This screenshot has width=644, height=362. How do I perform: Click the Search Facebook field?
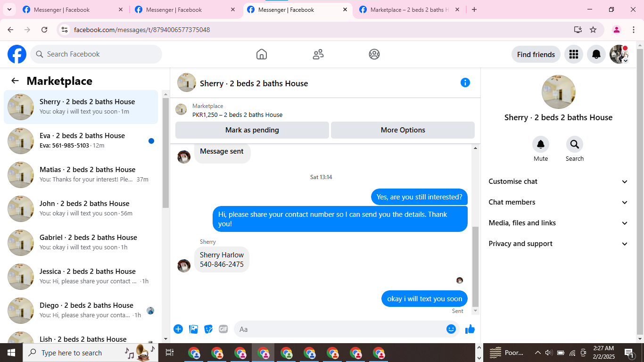(x=96, y=54)
